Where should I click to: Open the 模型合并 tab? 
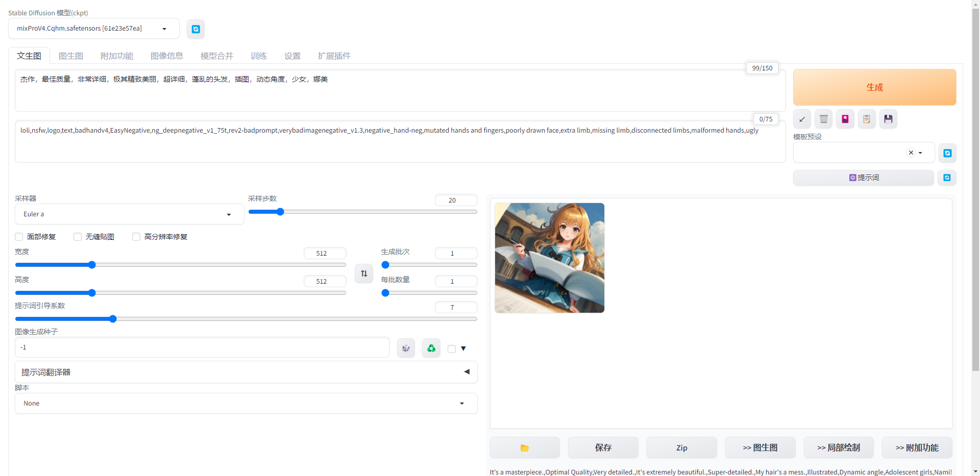(217, 56)
